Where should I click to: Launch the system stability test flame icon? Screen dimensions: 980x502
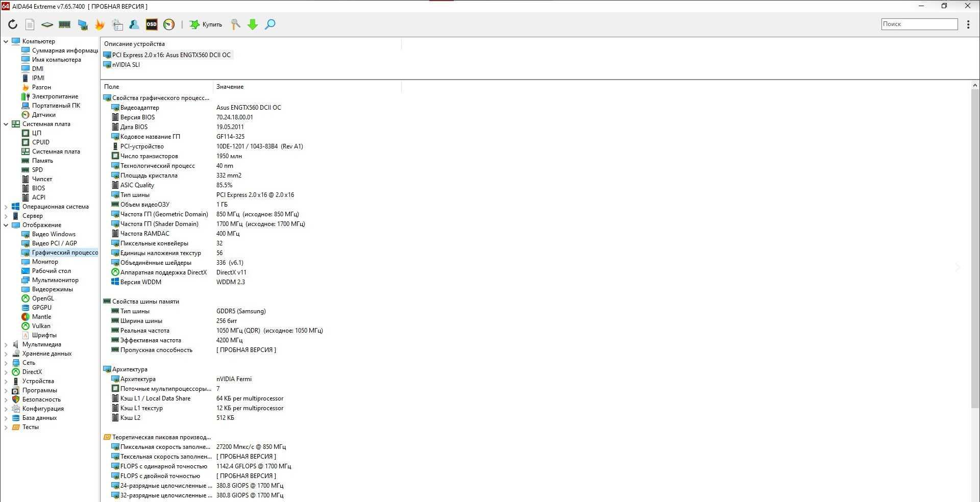[x=100, y=24]
